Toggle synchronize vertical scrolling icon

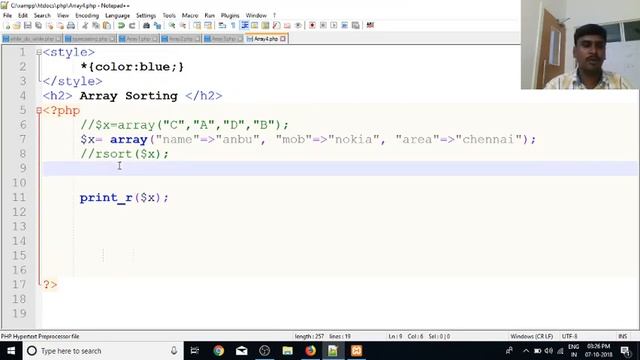197,26
